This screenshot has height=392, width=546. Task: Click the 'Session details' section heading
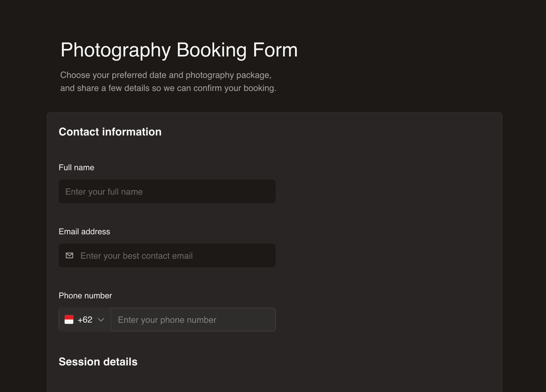(x=98, y=362)
